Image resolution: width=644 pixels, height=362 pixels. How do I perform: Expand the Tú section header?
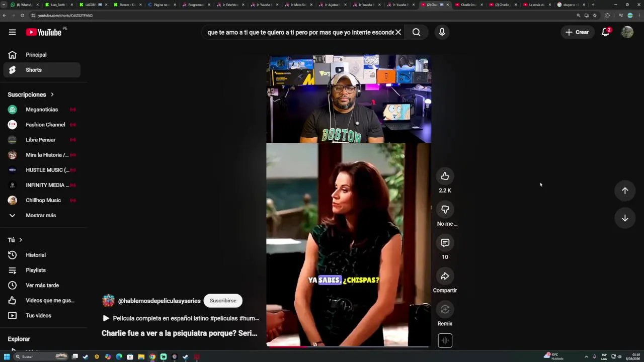15,240
